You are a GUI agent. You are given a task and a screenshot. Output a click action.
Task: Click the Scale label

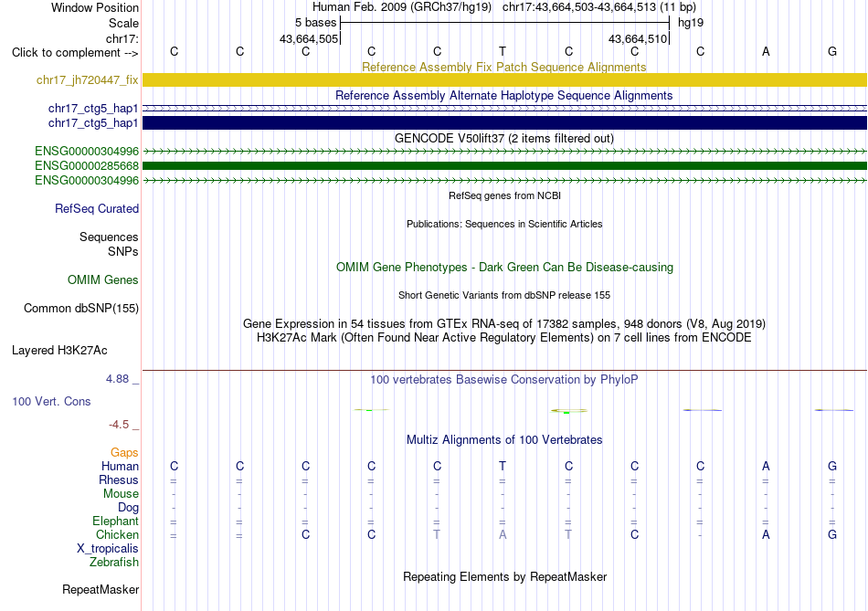click(123, 23)
